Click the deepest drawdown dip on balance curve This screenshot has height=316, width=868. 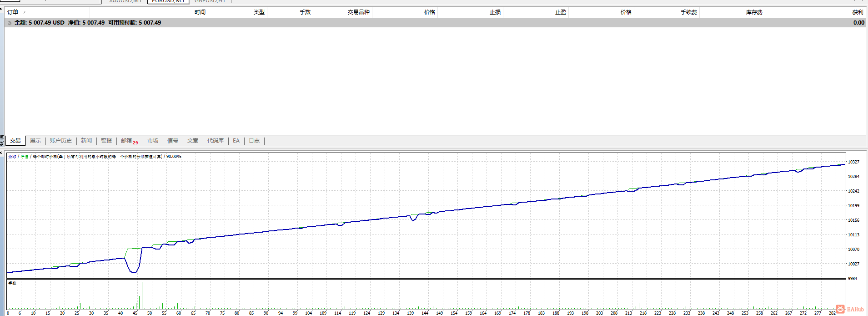point(133,271)
